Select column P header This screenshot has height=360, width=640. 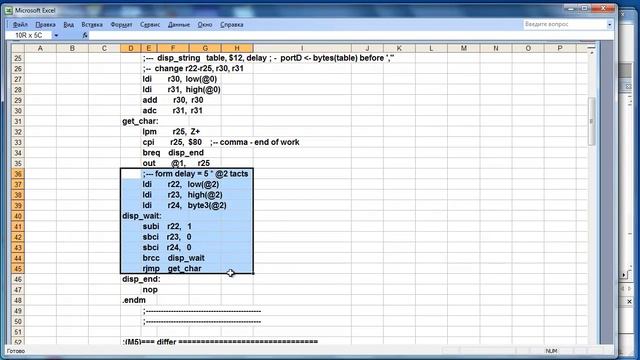coord(560,48)
